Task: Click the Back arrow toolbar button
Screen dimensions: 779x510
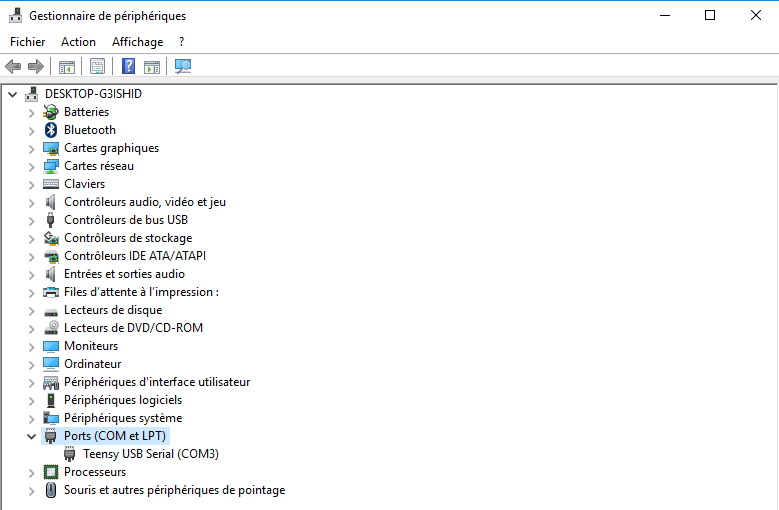Action: (x=13, y=66)
